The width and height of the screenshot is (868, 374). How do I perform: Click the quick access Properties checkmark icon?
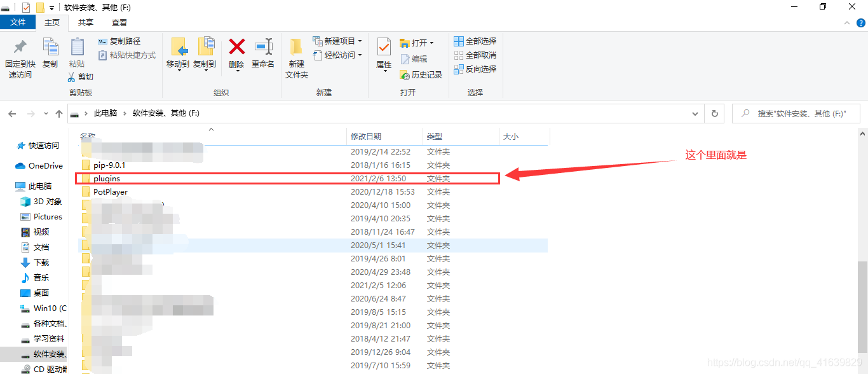click(x=26, y=8)
